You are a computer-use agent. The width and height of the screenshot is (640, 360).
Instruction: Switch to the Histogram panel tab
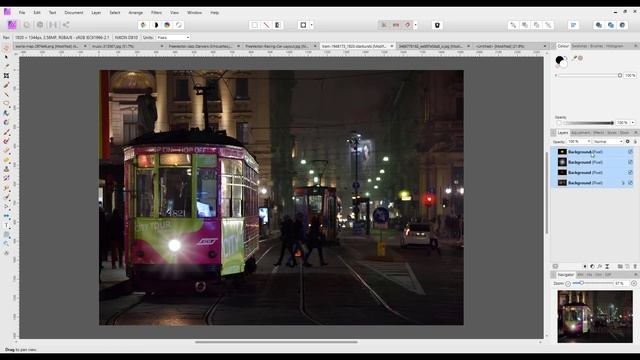(614, 46)
